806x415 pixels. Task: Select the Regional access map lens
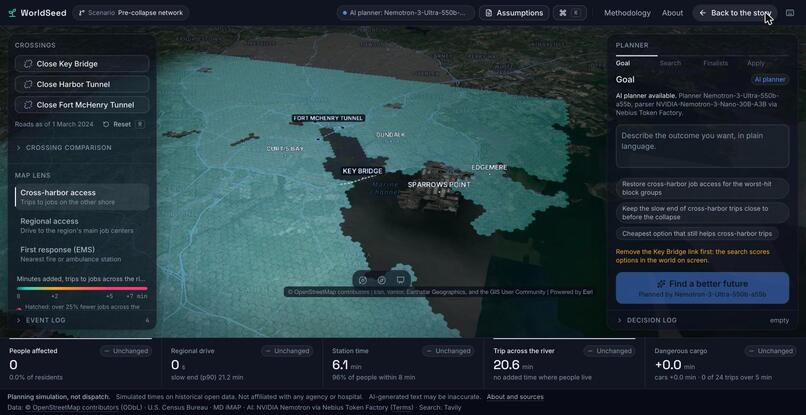pyautogui.click(x=82, y=225)
